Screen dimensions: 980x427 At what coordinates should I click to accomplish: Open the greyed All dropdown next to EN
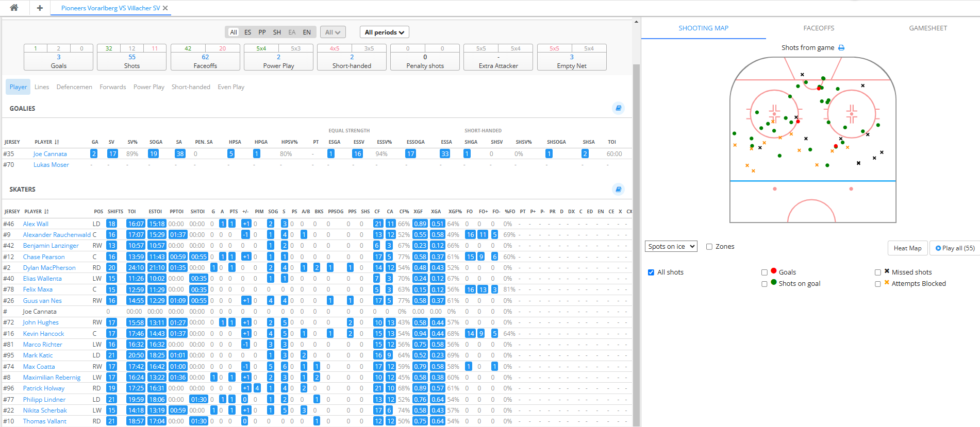click(x=333, y=32)
